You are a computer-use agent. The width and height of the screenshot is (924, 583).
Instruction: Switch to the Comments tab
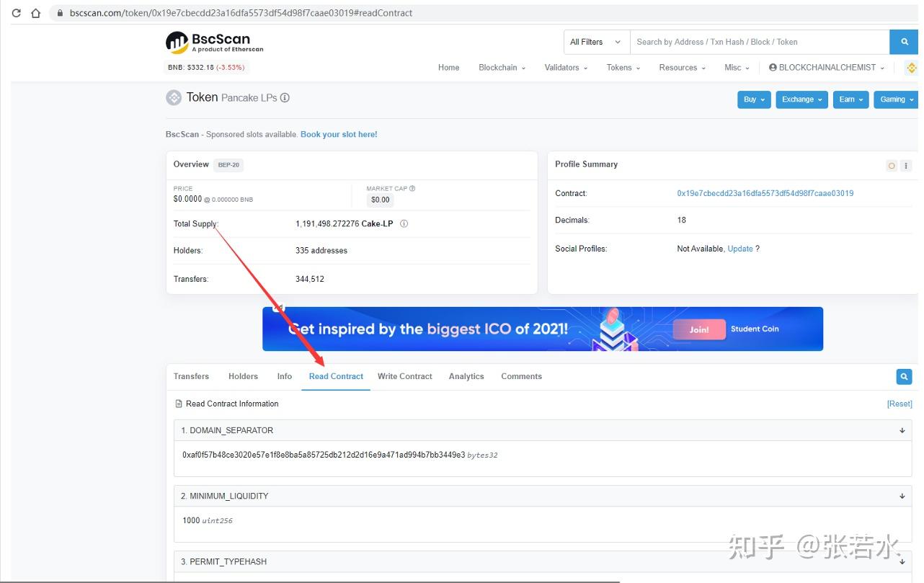point(521,376)
